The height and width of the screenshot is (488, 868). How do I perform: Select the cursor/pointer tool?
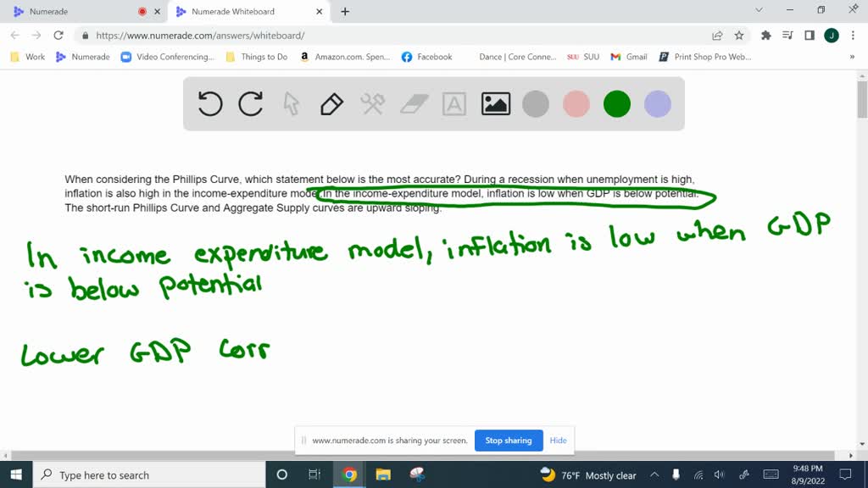291,103
